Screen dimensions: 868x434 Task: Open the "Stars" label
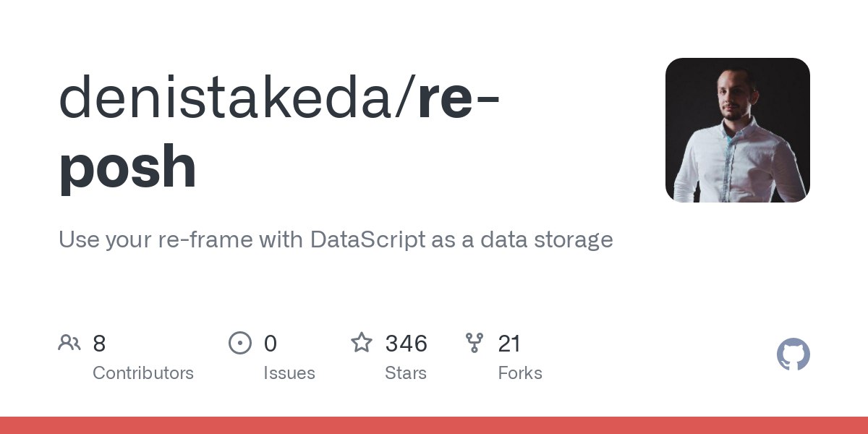(406, 373)
